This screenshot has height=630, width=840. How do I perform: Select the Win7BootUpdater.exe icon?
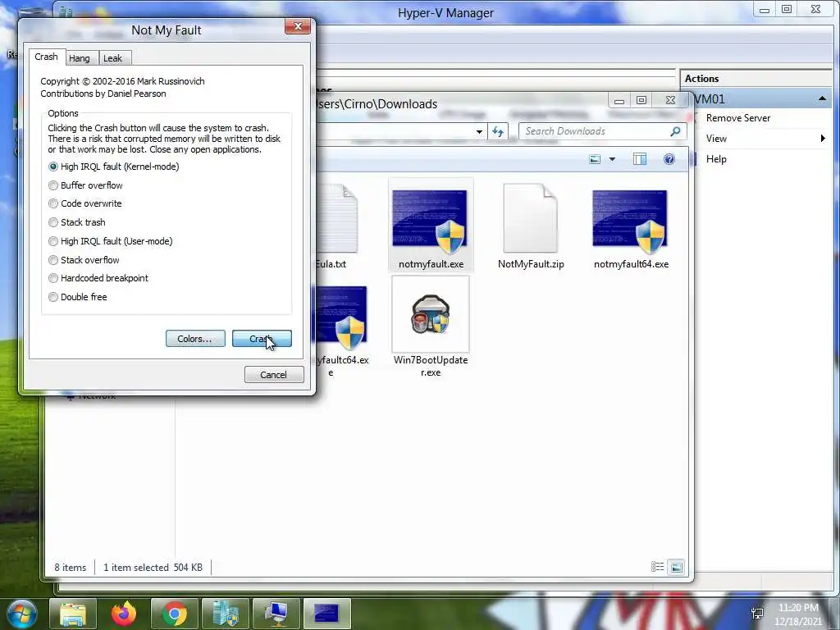[x=430, y=326]
